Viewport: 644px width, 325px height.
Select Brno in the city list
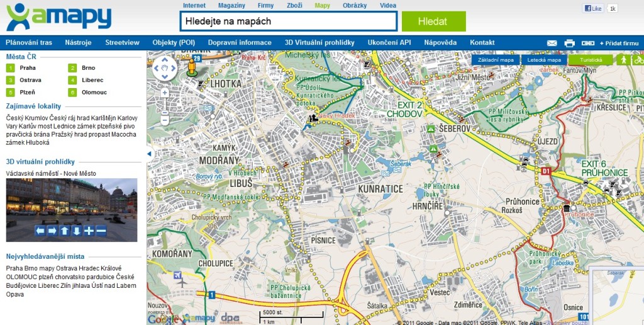[x=88, y=68]
